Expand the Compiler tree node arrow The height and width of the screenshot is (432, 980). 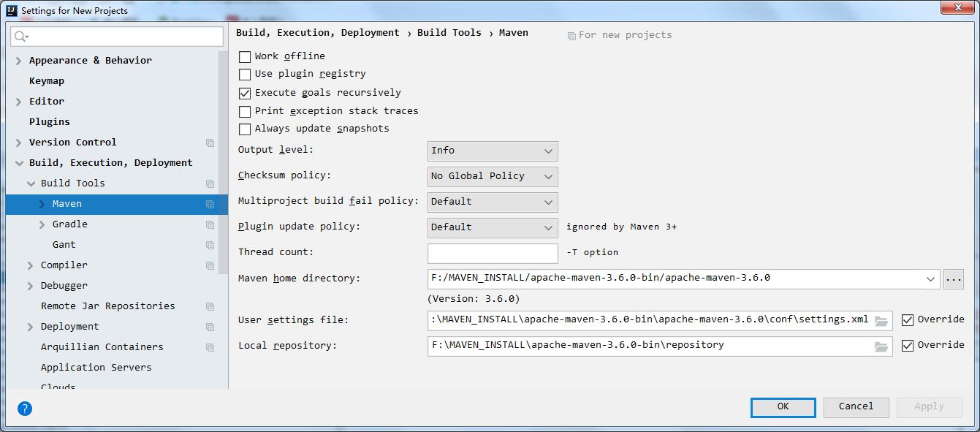click(x=31, y=265)
